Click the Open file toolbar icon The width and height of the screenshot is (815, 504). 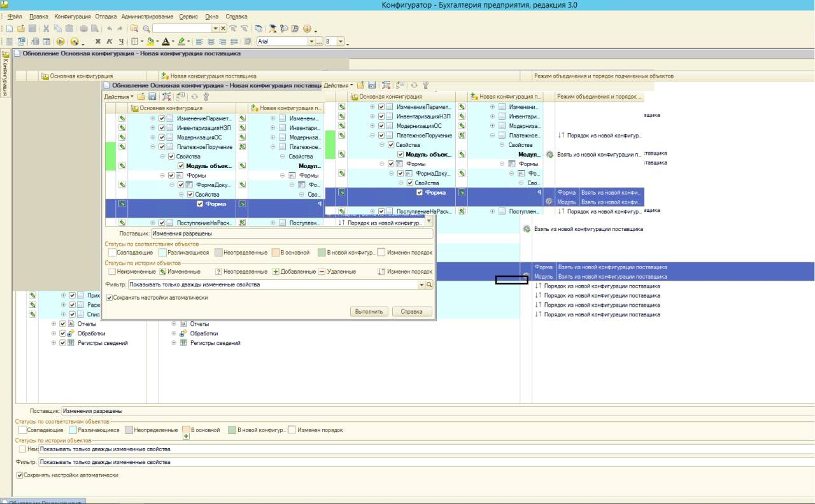point(21,29)
